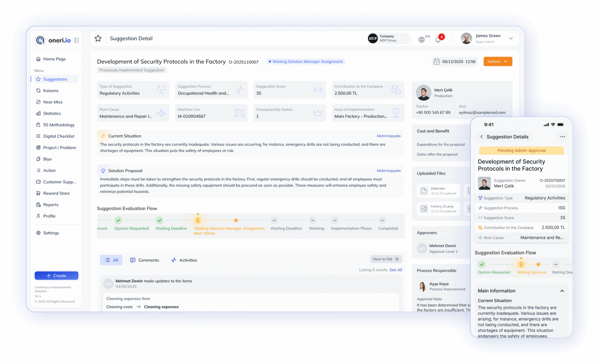
Task: Collapse sidebar using the panel icon near the logo
Action: [76, 40]
